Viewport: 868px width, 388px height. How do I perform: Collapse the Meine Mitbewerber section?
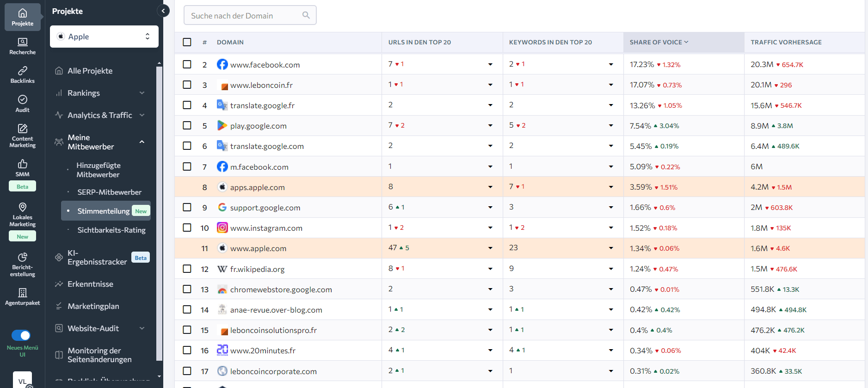click(142, 142)
